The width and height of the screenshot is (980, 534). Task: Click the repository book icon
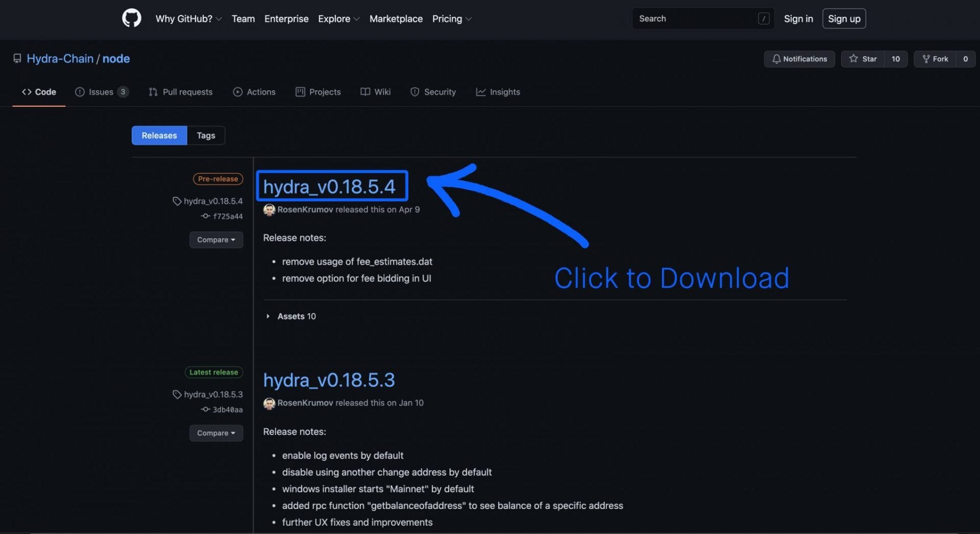pos(17,58)
